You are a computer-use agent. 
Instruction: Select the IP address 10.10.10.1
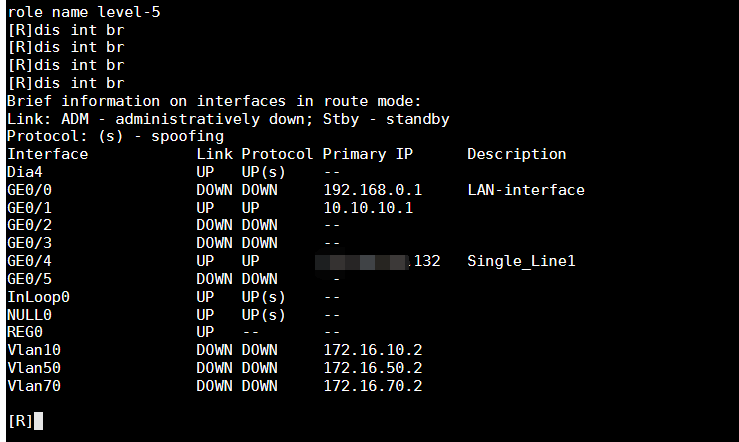(367, 208)
